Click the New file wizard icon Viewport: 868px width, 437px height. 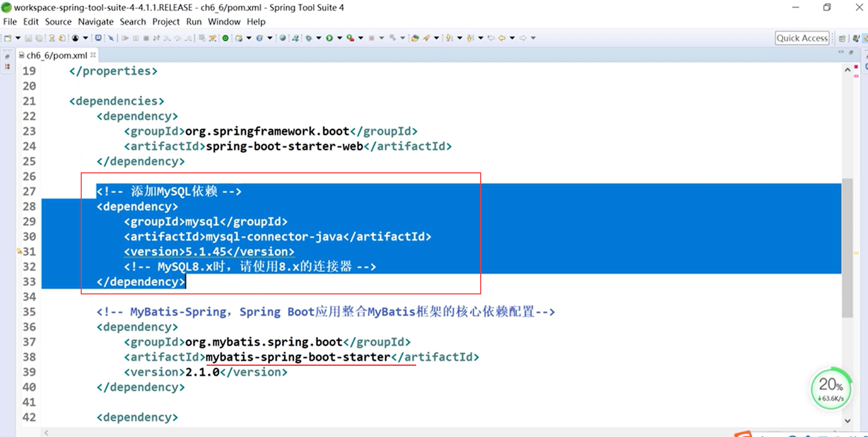8,38
